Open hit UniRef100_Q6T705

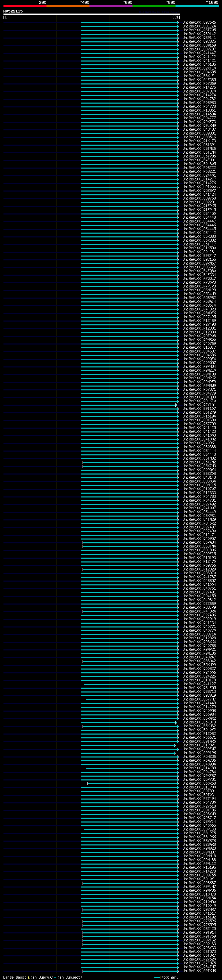point(199,30)
